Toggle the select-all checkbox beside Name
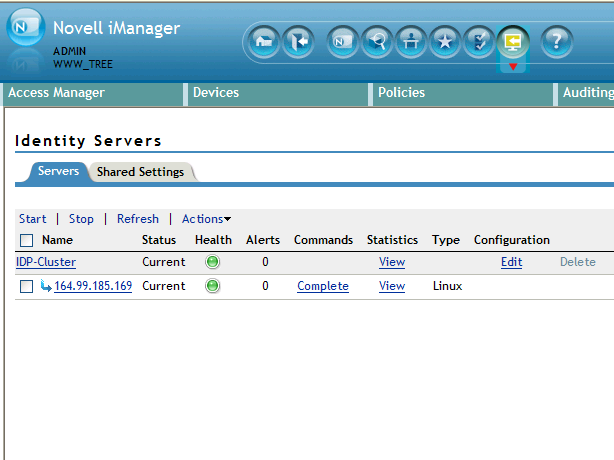The height and width of the screenshot is (460, 614). click(x=27, y=240)
